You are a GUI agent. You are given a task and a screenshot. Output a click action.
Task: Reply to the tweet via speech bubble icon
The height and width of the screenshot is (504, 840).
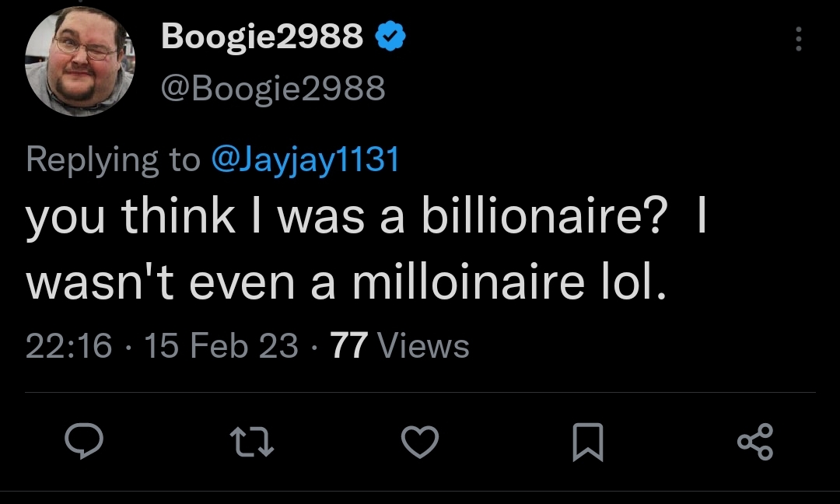coord(82,443)
